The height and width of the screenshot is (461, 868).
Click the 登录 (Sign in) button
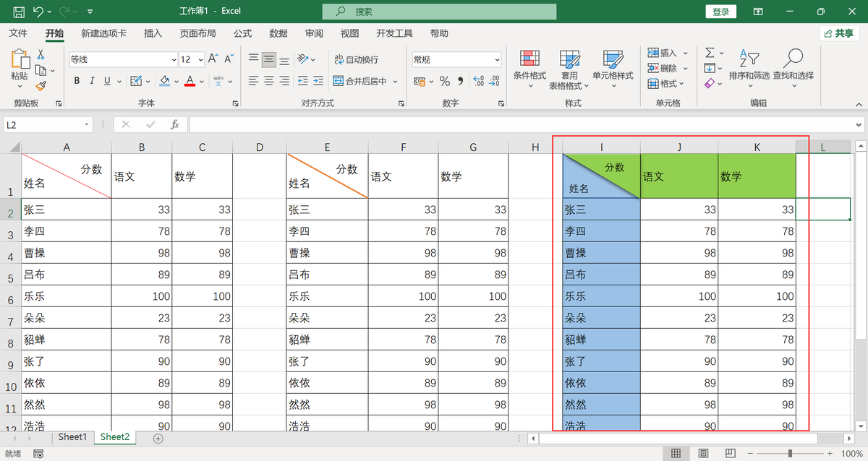tap(720, 12)
